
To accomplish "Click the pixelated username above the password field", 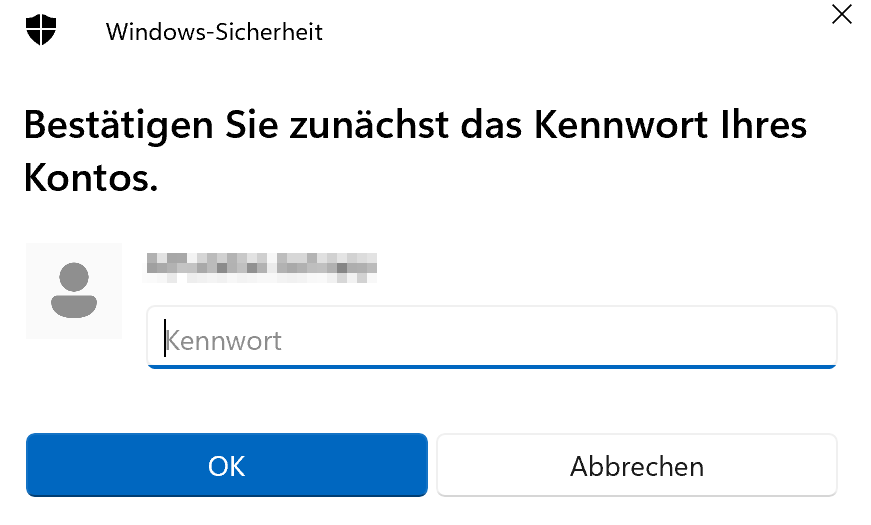I will [x=260, y=265].
